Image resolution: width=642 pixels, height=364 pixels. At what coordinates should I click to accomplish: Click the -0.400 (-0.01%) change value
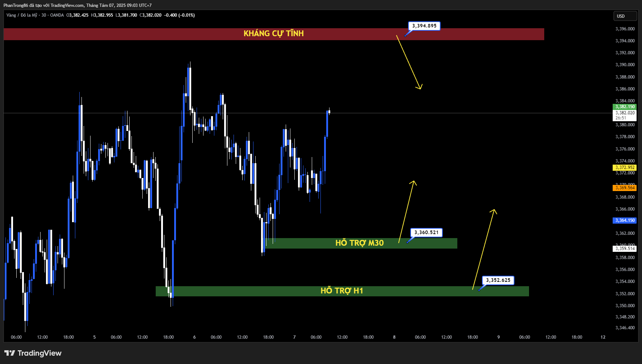(x=180, y=15)
